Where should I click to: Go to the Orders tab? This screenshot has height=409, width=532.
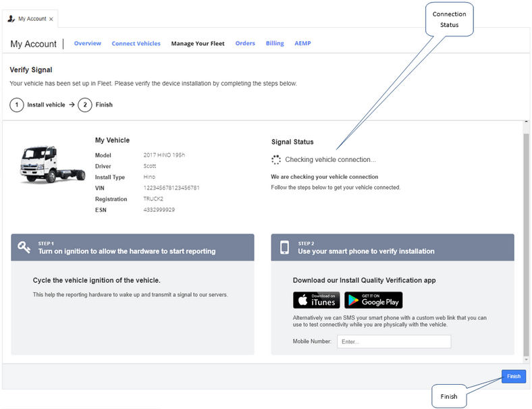(245, 43)
